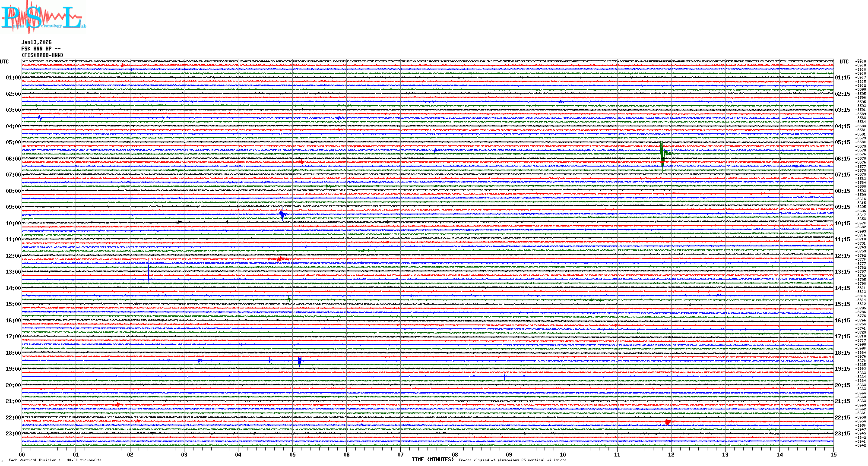
Task: Click the 23:00 hour label on left
Action: coord(13,434)
